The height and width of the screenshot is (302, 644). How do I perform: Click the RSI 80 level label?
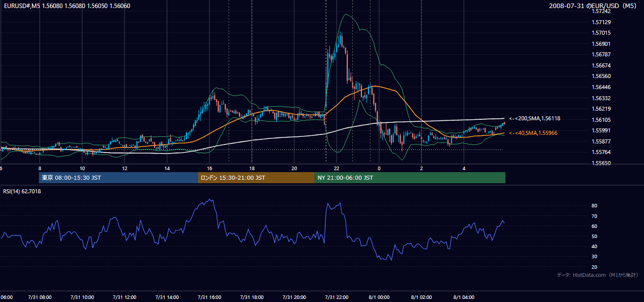(x=594, y=206)
